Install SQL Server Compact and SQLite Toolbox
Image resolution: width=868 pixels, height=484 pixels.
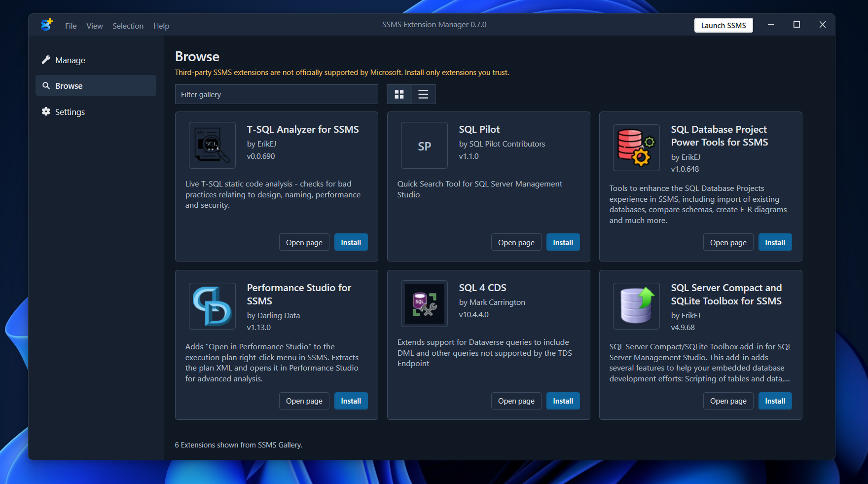click(775, 401)
